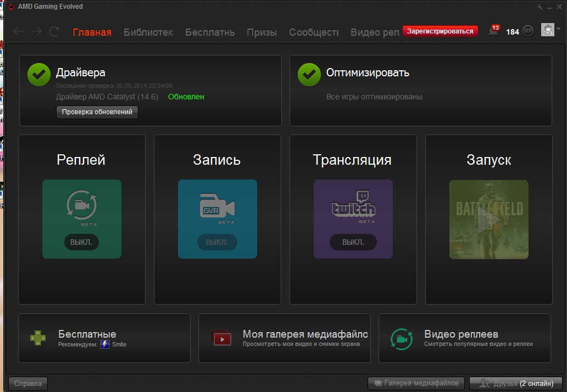
Task: Click the Twitch logo in Трансляция
Action: (353, 204)
